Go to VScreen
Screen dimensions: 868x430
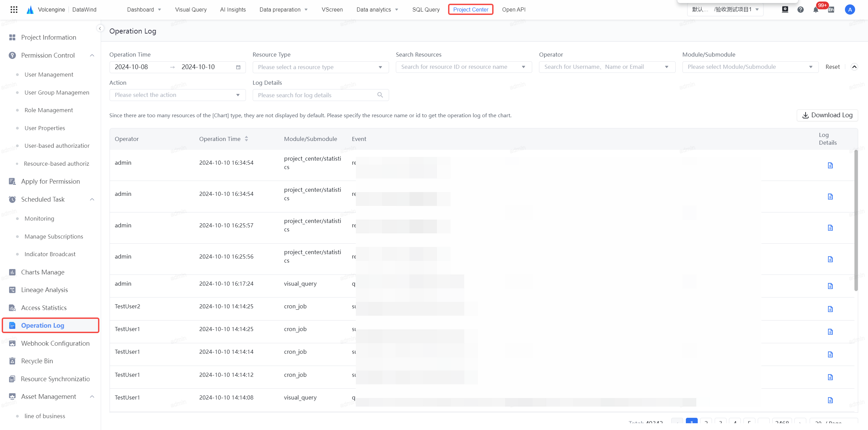click(332, 9)
